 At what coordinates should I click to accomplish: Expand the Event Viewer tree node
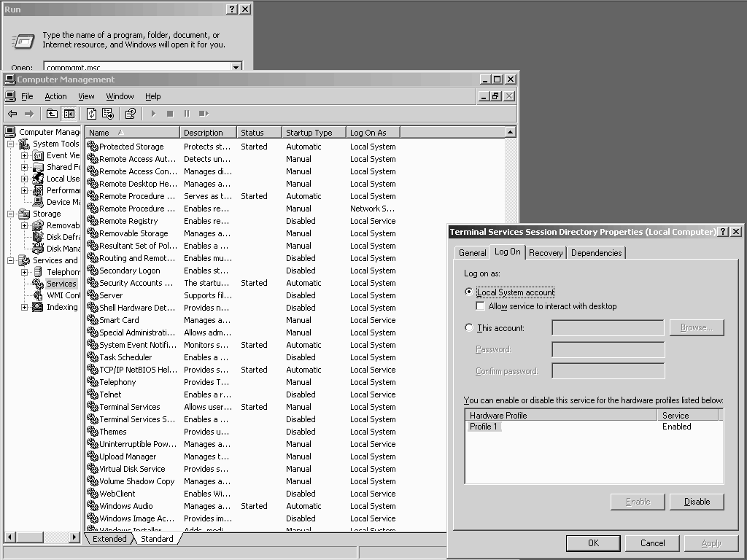tap(24, 156)
